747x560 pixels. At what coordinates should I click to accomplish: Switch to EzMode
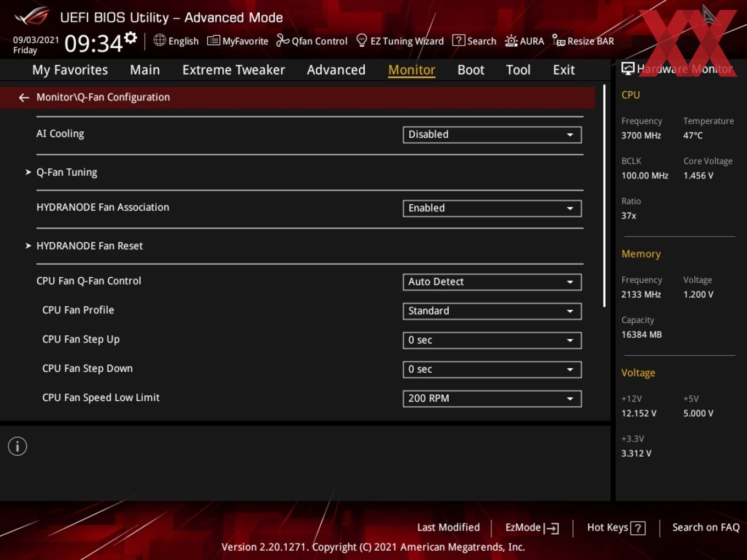[532, 528]
